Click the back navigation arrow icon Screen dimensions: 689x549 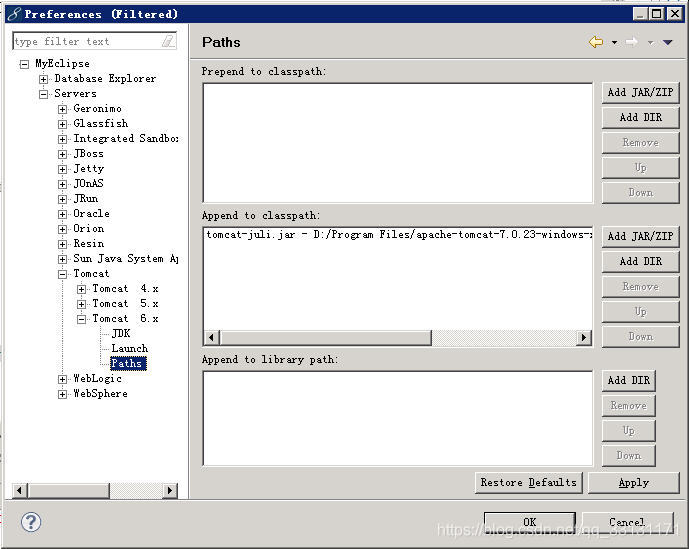click(x=596, y=42)
